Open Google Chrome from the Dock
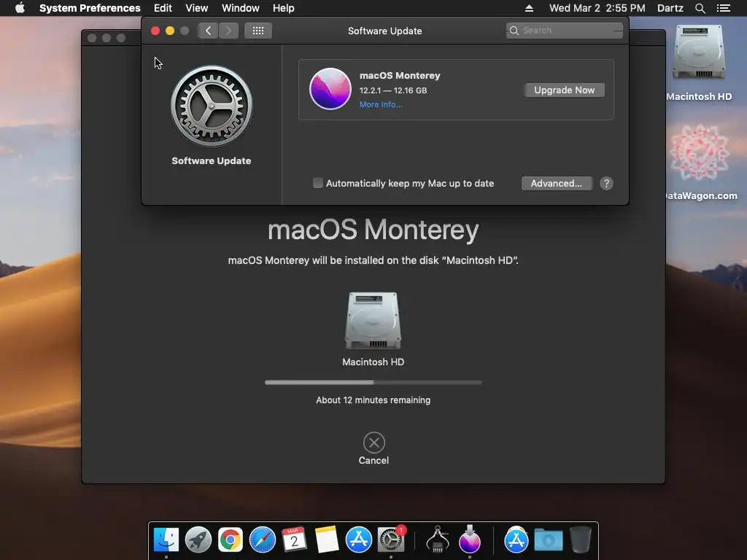Screen dimensions: 747x560 [x=230, y=540]
